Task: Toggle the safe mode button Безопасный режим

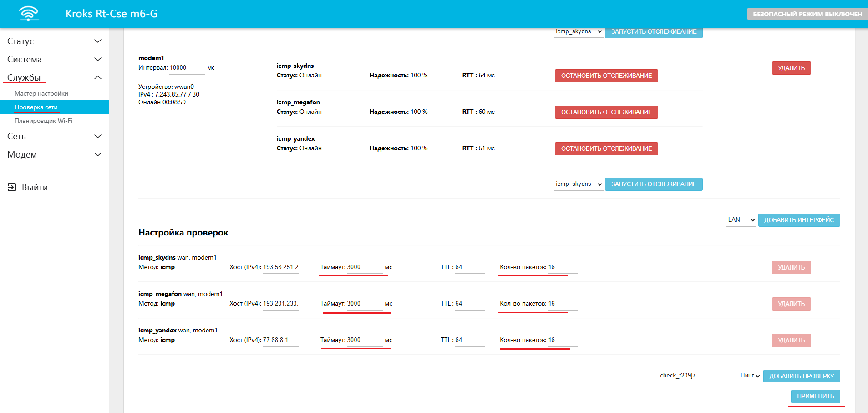Action: [807, 14]
